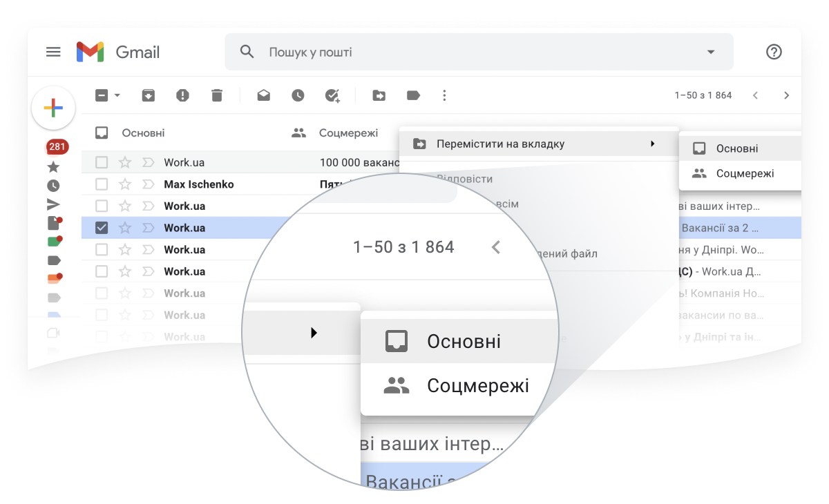Viewport: 829px width, 504px height.
Task: Open the select dropdown arrow in toolbar
Action: click(x=117, y=95)
